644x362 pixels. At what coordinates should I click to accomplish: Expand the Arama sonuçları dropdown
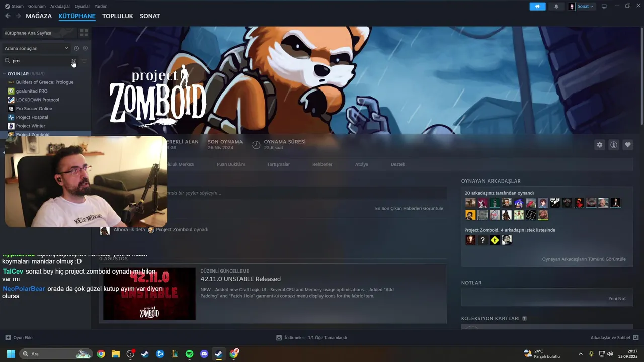[x=36, y=48]
